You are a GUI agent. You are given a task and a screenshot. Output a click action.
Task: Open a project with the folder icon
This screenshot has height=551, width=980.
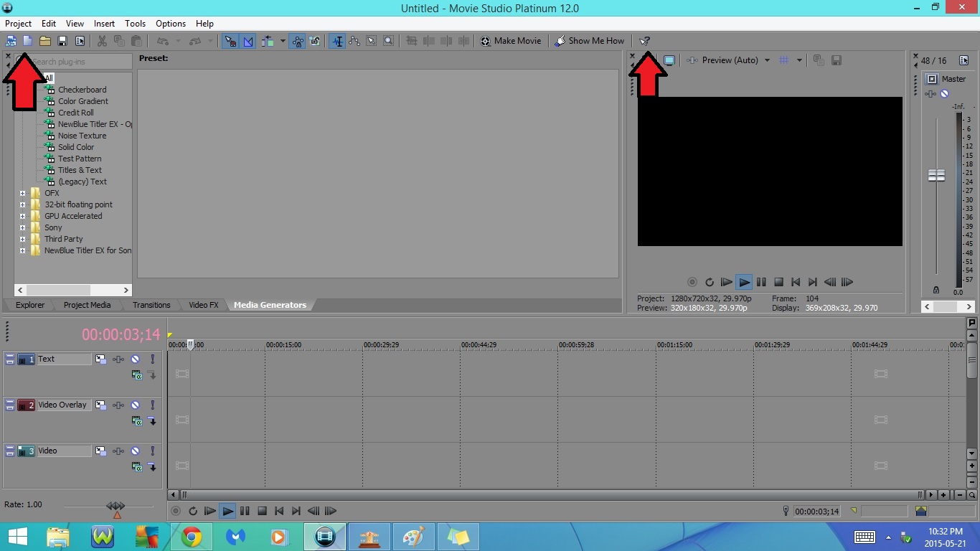45,41
